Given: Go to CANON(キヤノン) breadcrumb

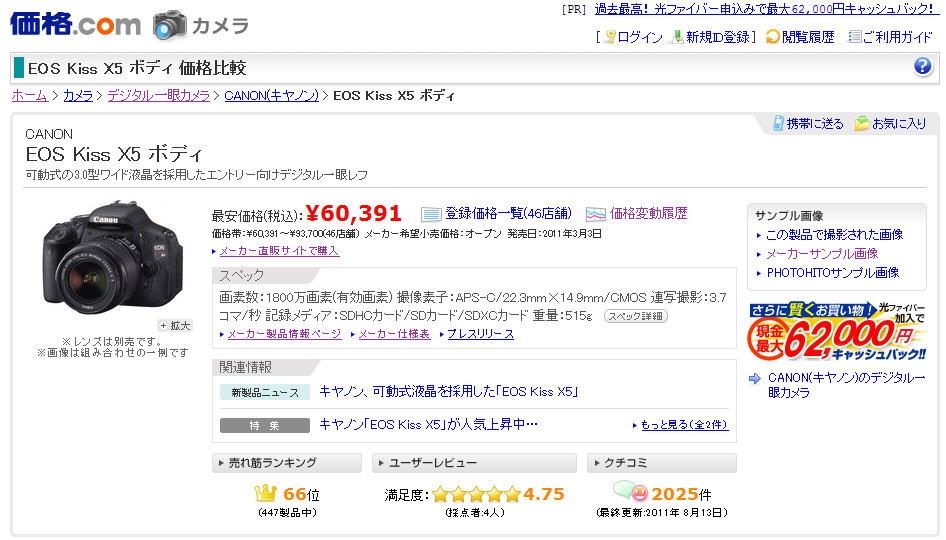Looking at the screenshot, I should [x=271, y=95].
